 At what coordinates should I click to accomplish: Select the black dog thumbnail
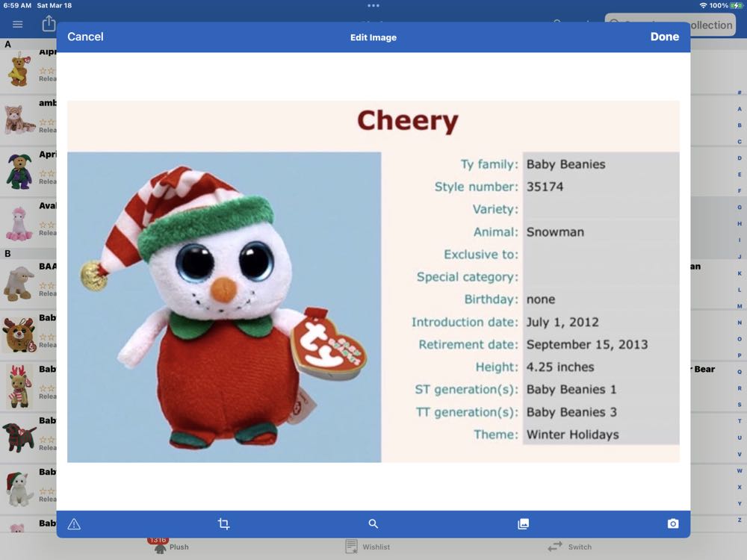click(x=19, y=438)
